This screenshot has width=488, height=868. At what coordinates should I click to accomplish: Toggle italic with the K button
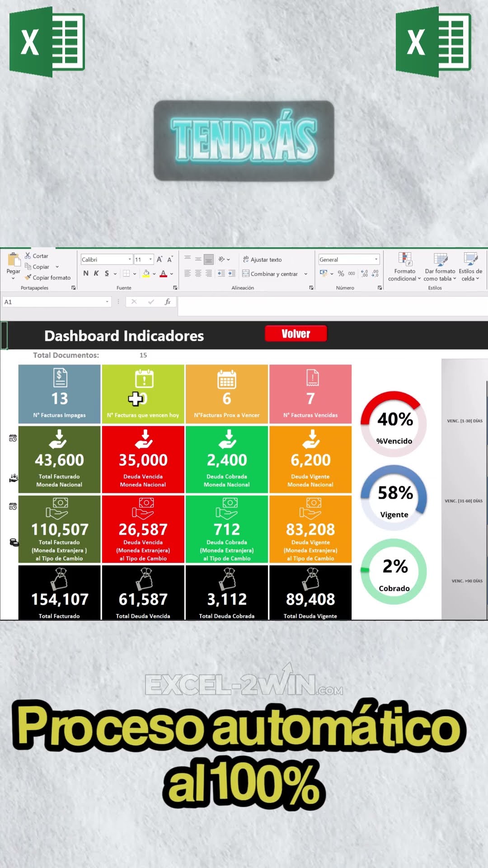pyautogui.click(x=96, y=274)
